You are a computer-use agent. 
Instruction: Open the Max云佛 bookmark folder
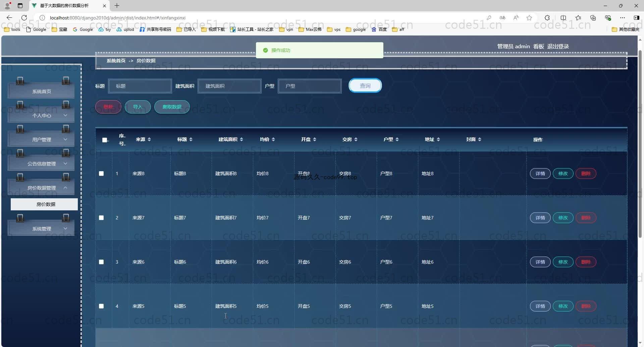[x=310, y=29]
